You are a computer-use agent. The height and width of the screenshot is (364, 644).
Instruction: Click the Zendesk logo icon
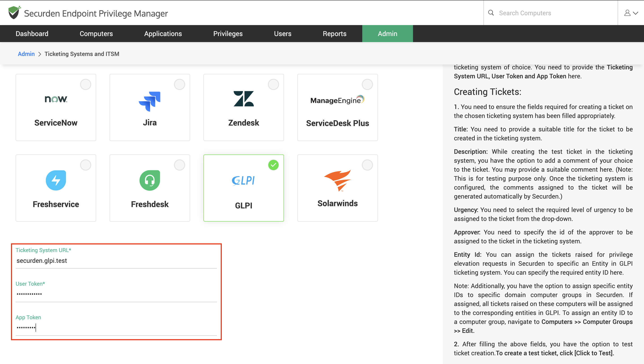point(244,99)
